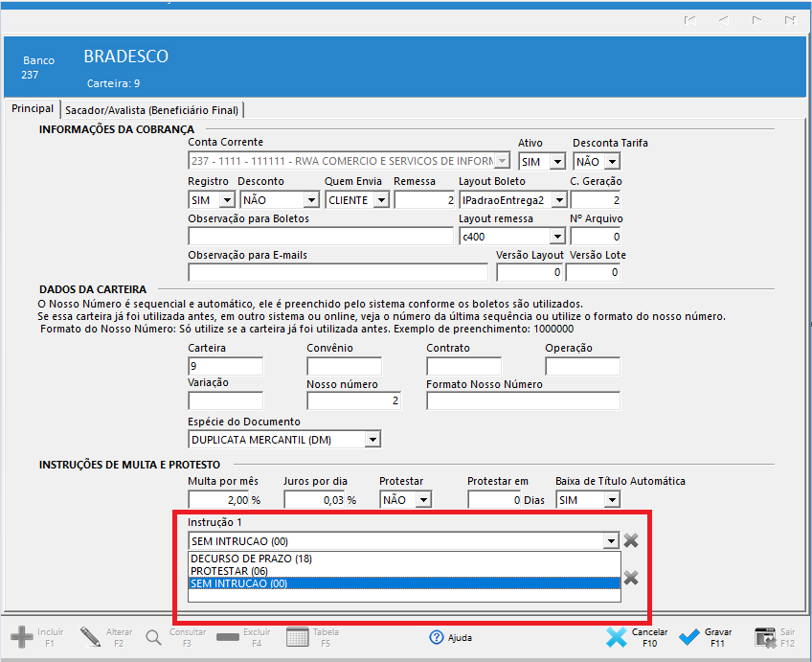
Task: Focus the Contrato input field
Action: tap(464, 366)
